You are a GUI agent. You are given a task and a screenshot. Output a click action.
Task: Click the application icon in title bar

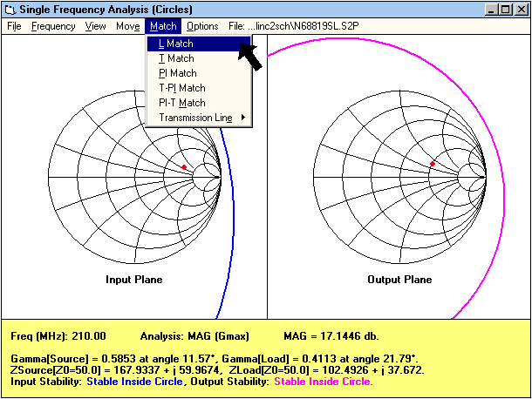tap(10, 9)
